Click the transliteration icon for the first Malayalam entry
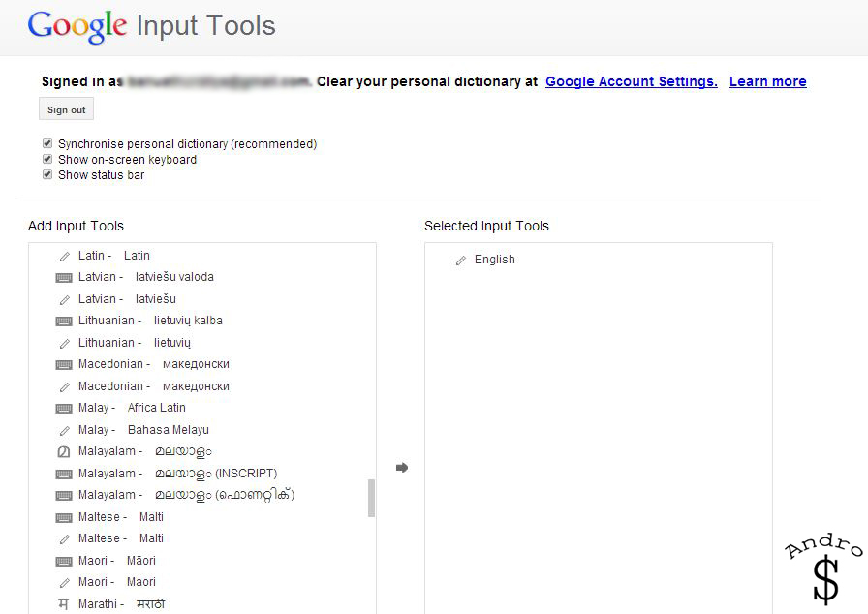This screenshot has height=614, width=868. 64,451
